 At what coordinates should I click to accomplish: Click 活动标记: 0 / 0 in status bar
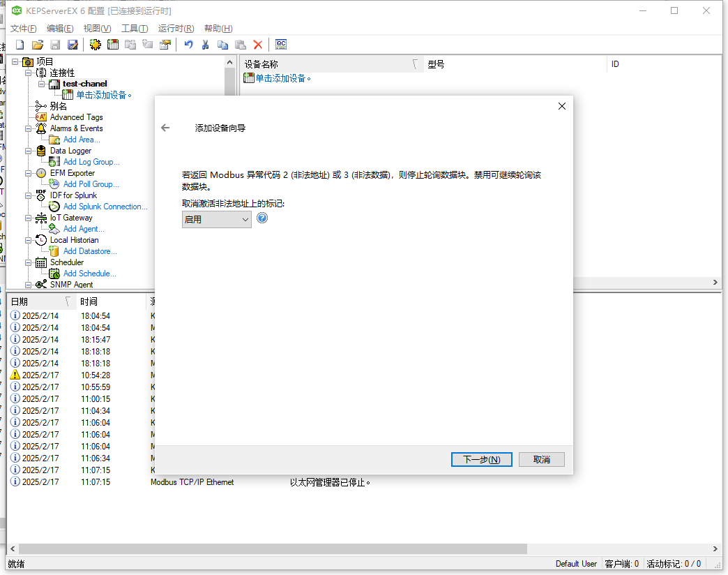(673, 563)
